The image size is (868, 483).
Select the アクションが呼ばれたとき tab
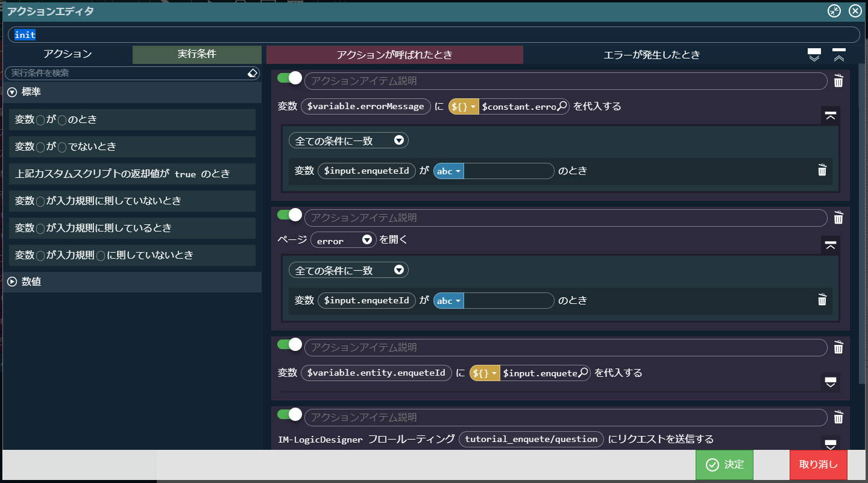pos(395,55)
